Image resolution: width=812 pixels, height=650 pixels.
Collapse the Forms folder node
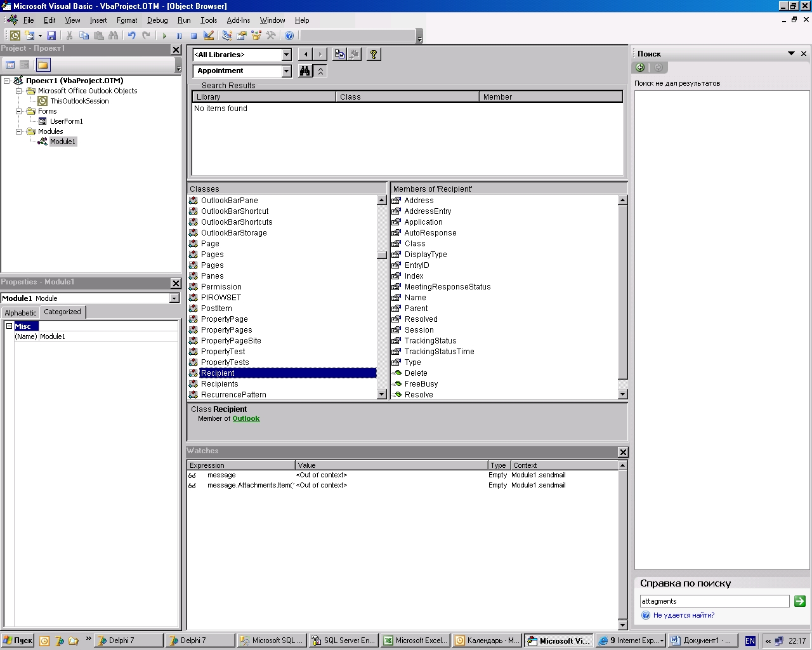[x=19, y=111]
